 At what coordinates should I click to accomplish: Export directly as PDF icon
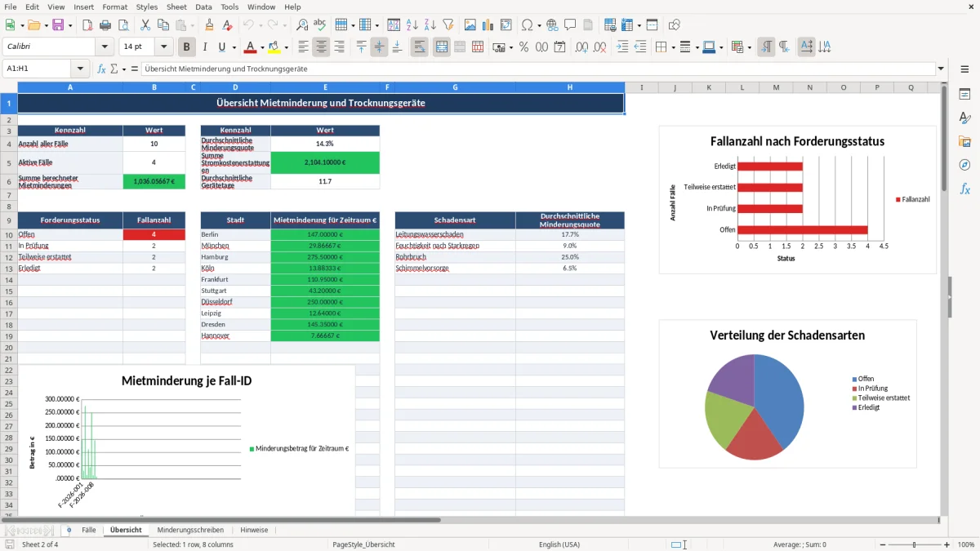(x=87, y=25)
